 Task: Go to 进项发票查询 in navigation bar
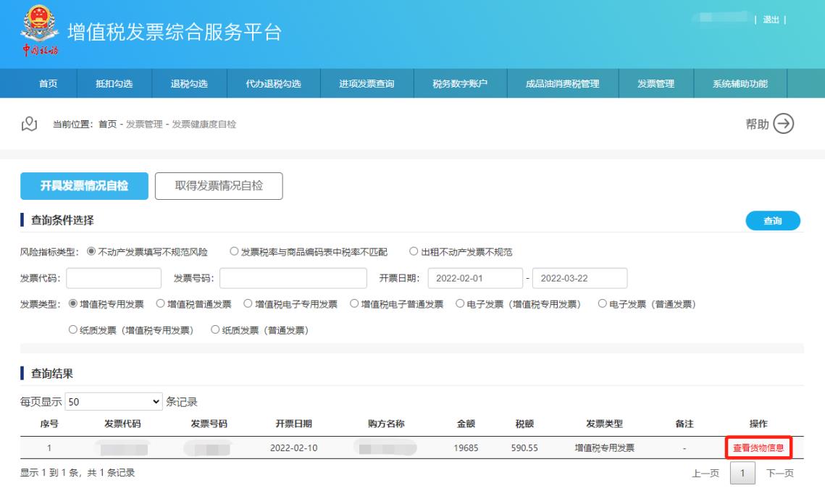[367, 84]
